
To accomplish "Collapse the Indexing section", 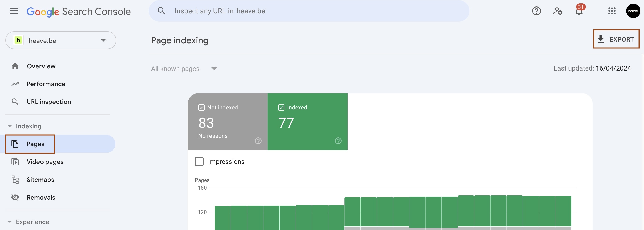I will 10,126.
